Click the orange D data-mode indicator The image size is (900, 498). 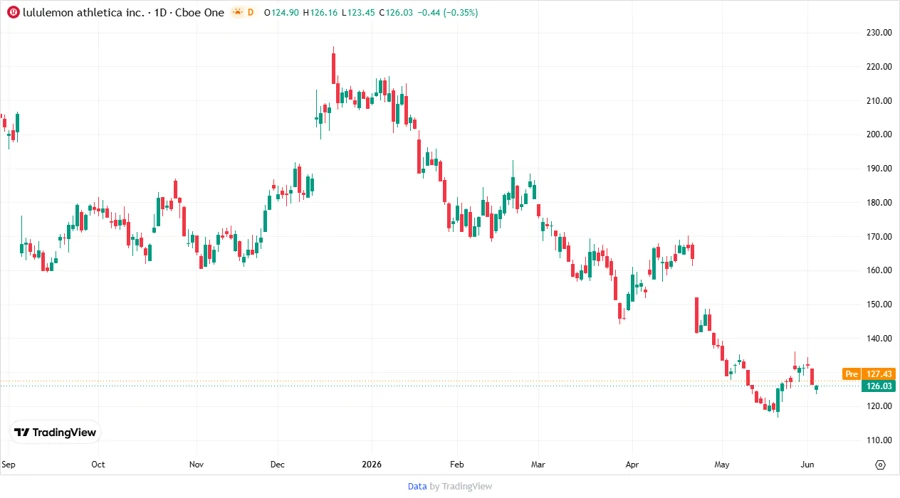point(250,12)
